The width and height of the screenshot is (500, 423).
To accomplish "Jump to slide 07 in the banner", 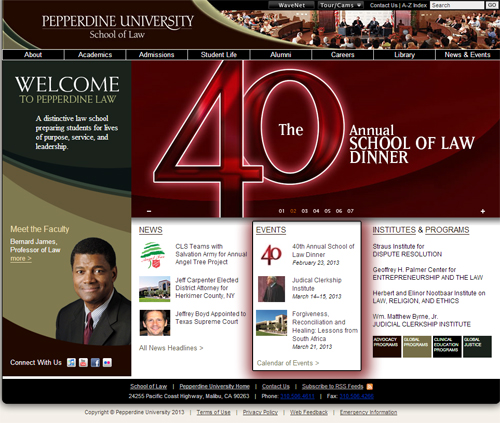I will click(350, 211).
